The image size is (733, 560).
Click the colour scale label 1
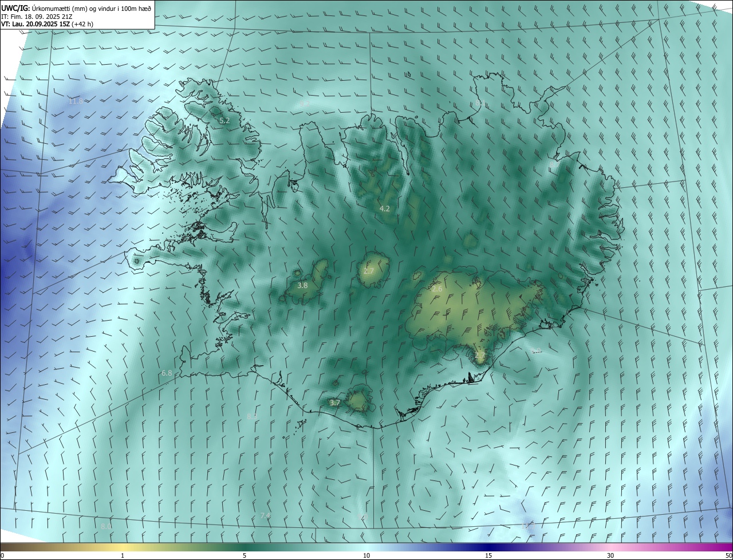point(123,555)
